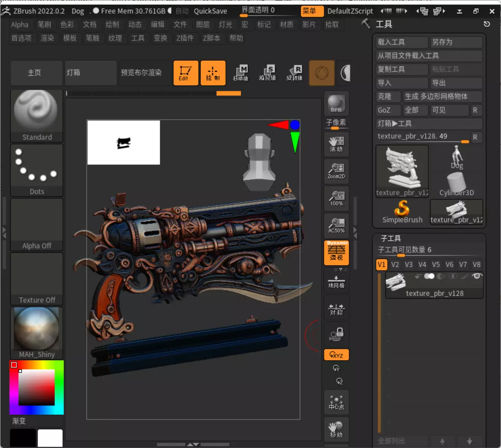Open the 材质 (Material) menu
Screen dimensions: 501x448
pos(287,25)
